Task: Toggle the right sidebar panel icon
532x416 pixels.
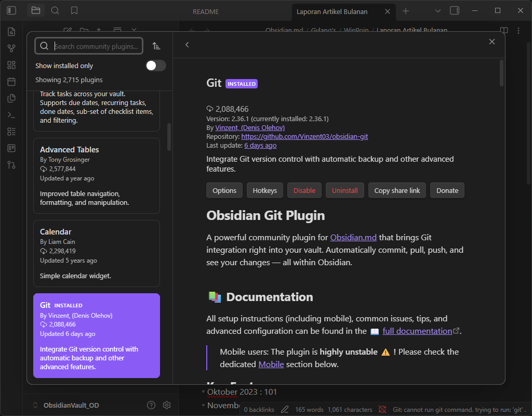Action: tap(455, 10)
